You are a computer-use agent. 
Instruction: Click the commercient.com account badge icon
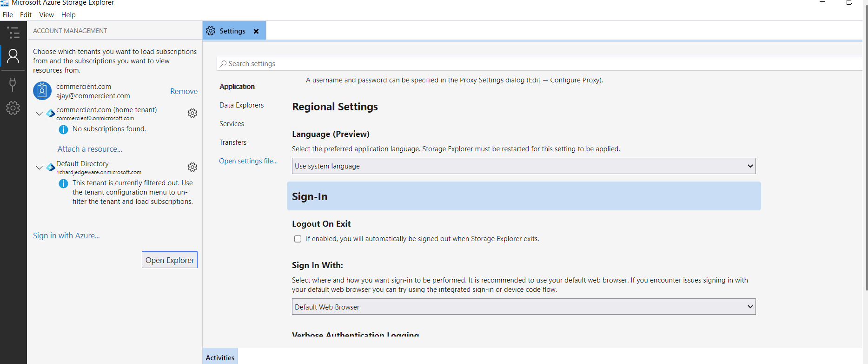[x=42, y=91]
